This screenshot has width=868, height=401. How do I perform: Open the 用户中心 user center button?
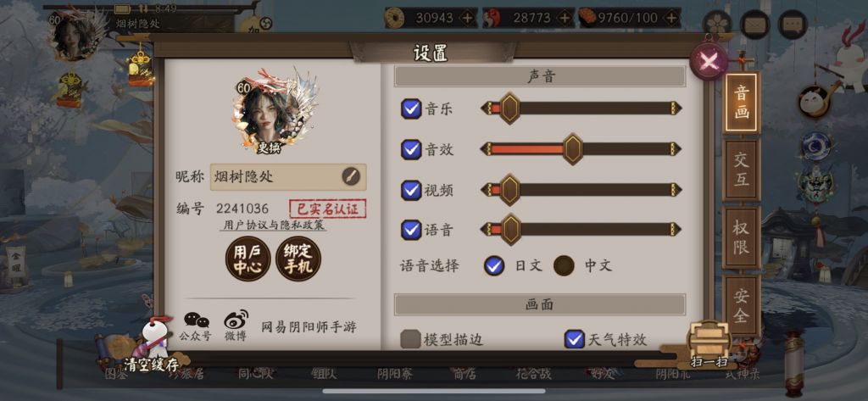coord(248,259)
